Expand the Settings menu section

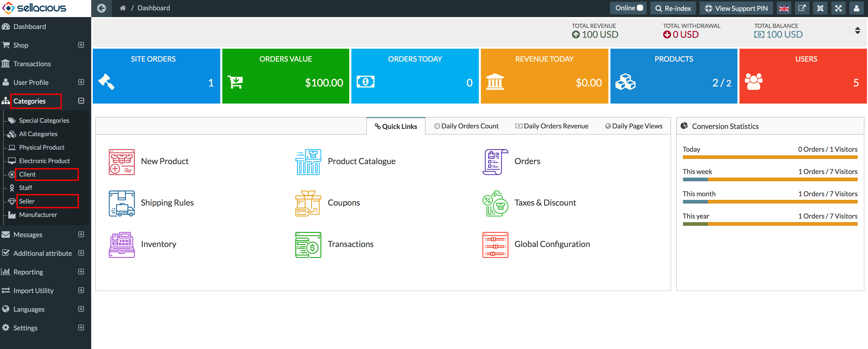pyautogui.click(x=81, y=328)
